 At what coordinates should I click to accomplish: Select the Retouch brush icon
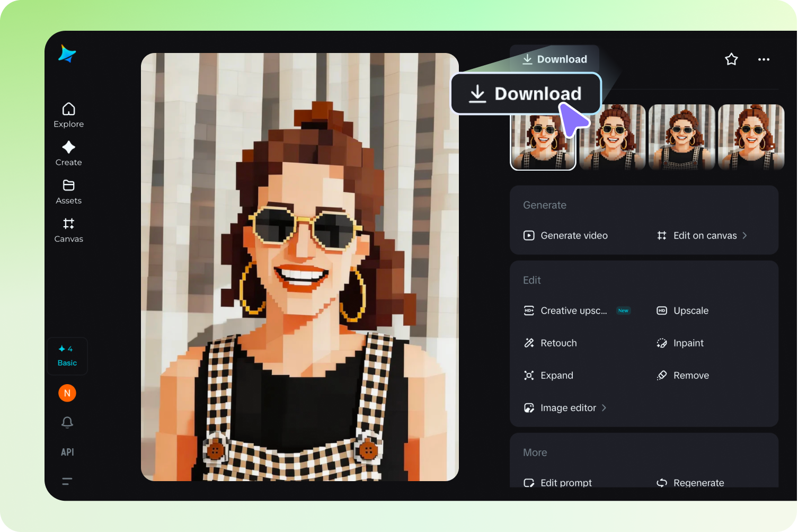(528, 343)
